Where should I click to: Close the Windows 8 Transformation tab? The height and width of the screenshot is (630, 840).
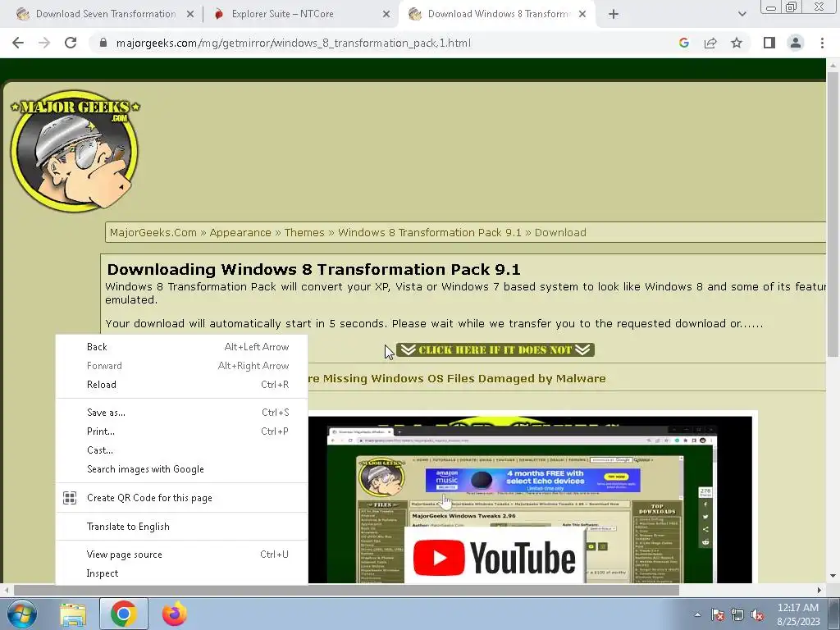click(x=582, y=15)
